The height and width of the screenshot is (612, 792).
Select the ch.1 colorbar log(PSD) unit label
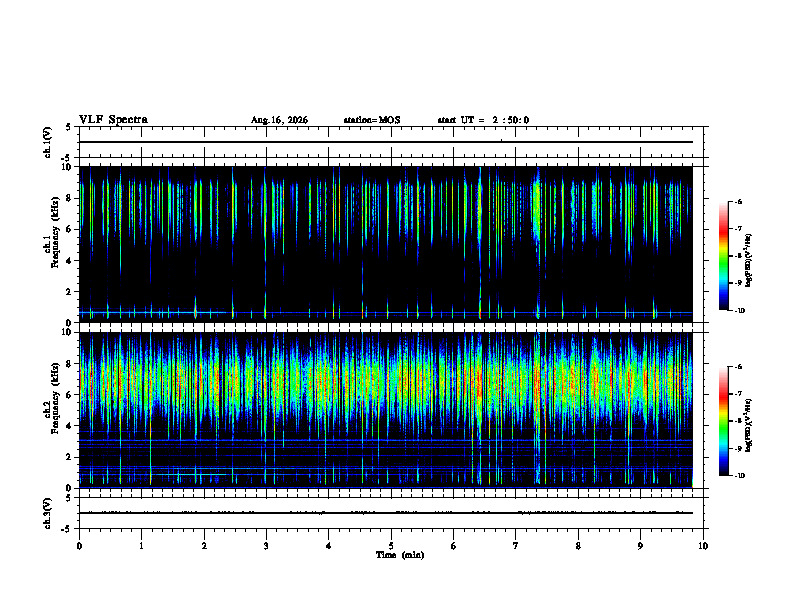[x=749, y=261]
